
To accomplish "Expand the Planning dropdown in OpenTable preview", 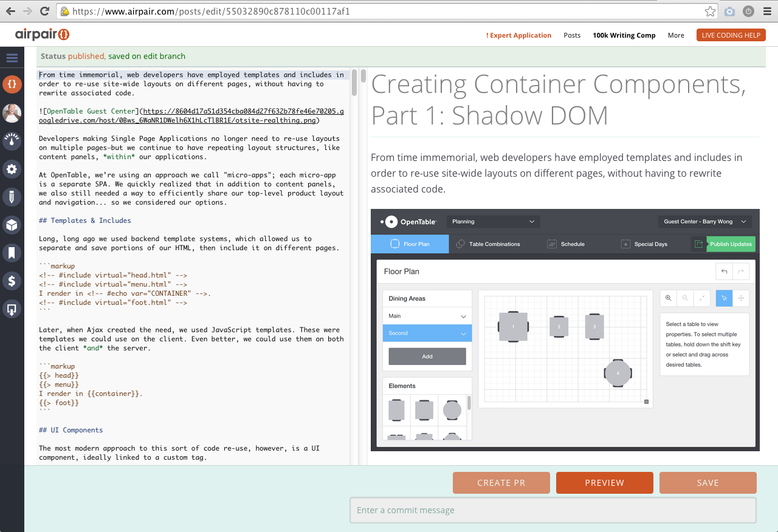I will pyautogui.click(x=492, y=222).
